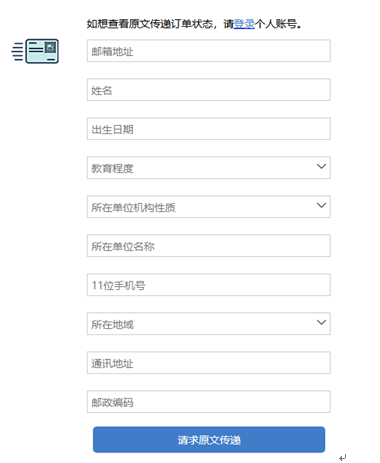Open the 教育程度 combo box
The image size is (380, 463).
click(x=209, y=168)
